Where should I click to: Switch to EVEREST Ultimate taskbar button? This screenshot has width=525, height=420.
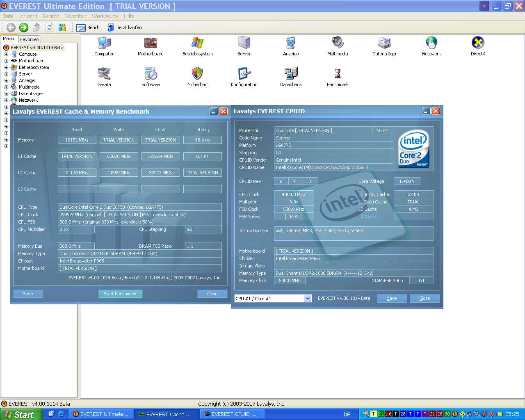[101, 414]
